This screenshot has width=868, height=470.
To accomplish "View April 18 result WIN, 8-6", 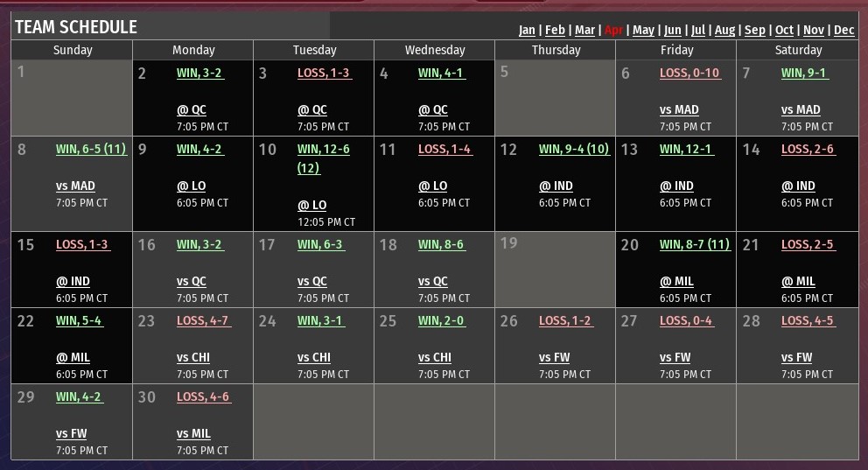I will click(x=441, y=245).
